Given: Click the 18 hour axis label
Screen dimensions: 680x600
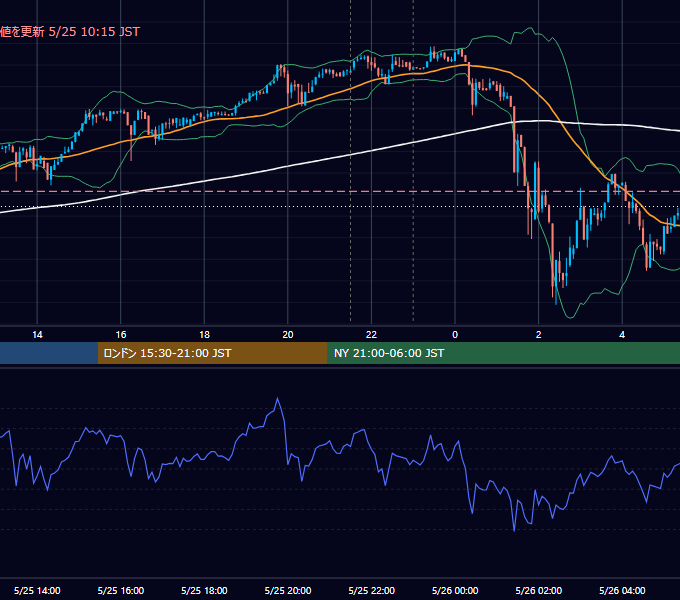Looking at the screenshot, I should [x=204, y=335].
